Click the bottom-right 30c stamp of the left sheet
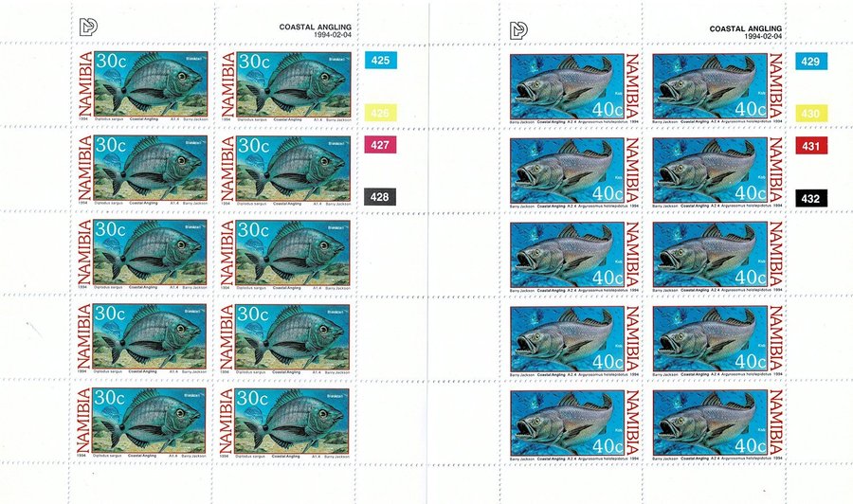 click(x=285, y=423)
